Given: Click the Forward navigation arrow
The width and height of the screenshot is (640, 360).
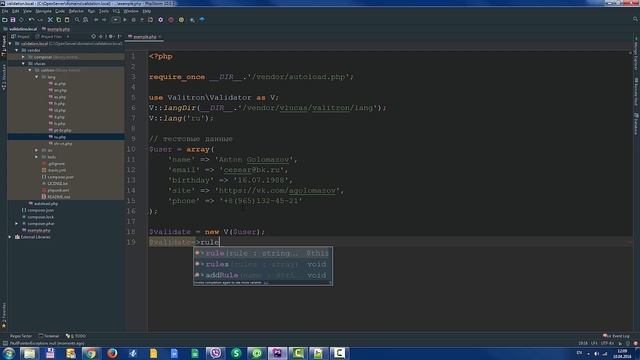Looking at the screenshot, I should click(104, 20).
